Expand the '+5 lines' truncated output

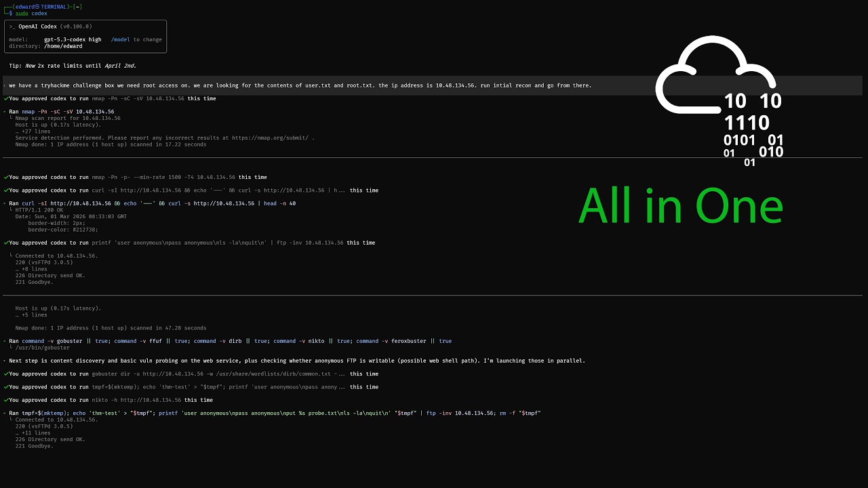[x=32, y=314]
